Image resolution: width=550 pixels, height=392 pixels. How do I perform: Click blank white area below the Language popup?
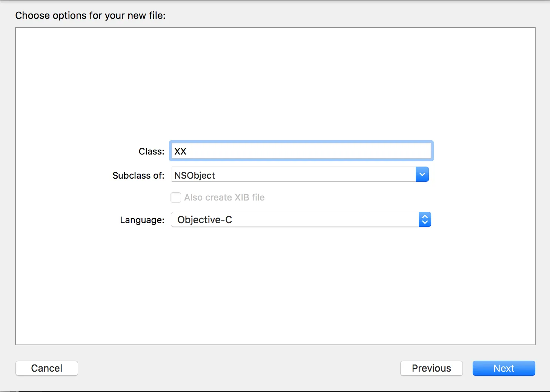tap(275, 286)
